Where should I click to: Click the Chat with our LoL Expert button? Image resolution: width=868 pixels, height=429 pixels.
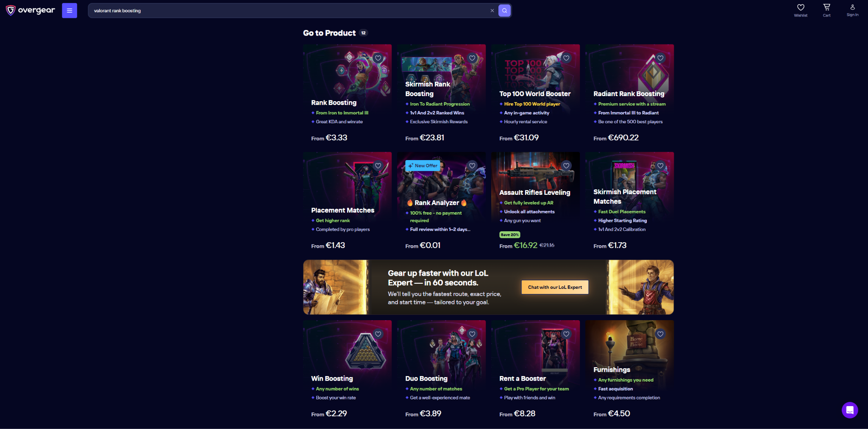point(555,287)
